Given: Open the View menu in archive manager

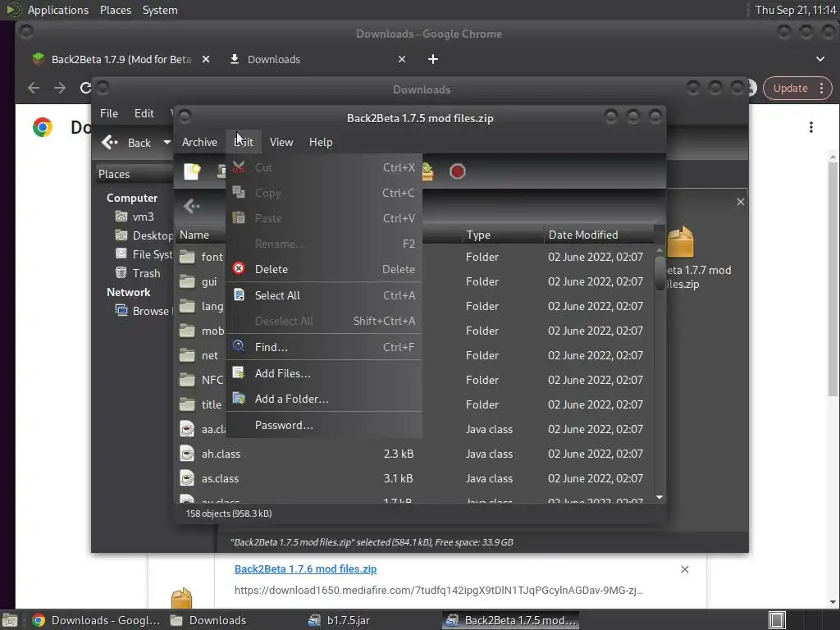Looking at the screenshot, I should click(x=281, y=142).
